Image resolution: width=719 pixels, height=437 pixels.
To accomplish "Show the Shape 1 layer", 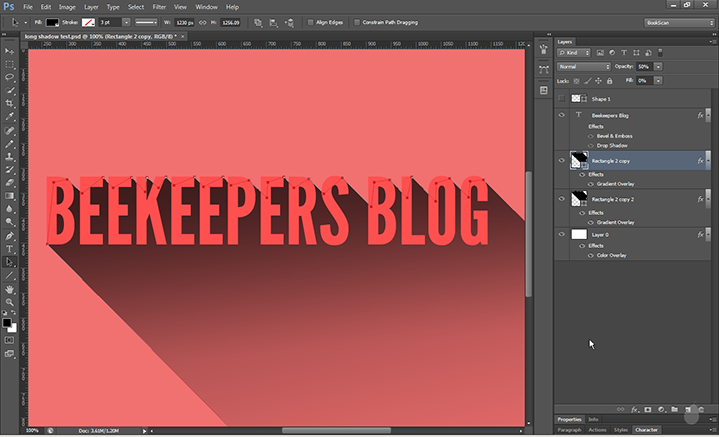I will [x=562, y=99].
